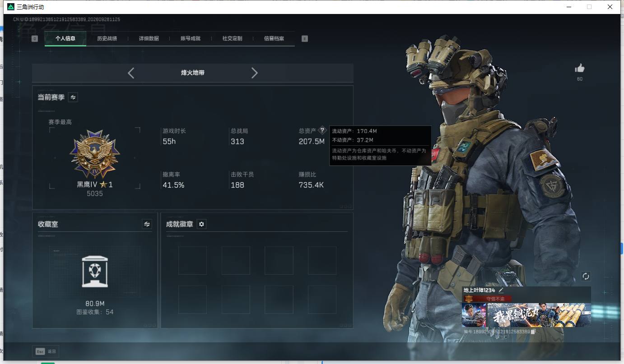Click the 黑鹰IV rank badge emblem

(x=95, y=155)
